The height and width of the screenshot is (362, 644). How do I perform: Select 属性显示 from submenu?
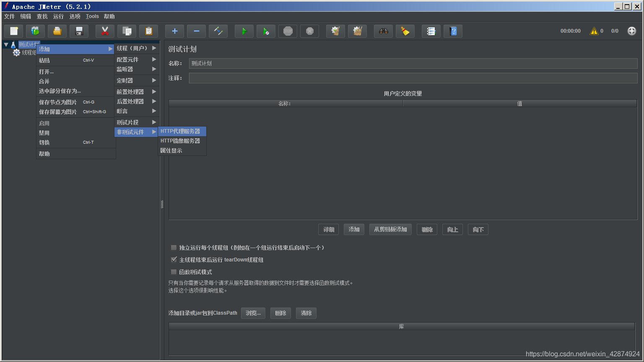182,150
